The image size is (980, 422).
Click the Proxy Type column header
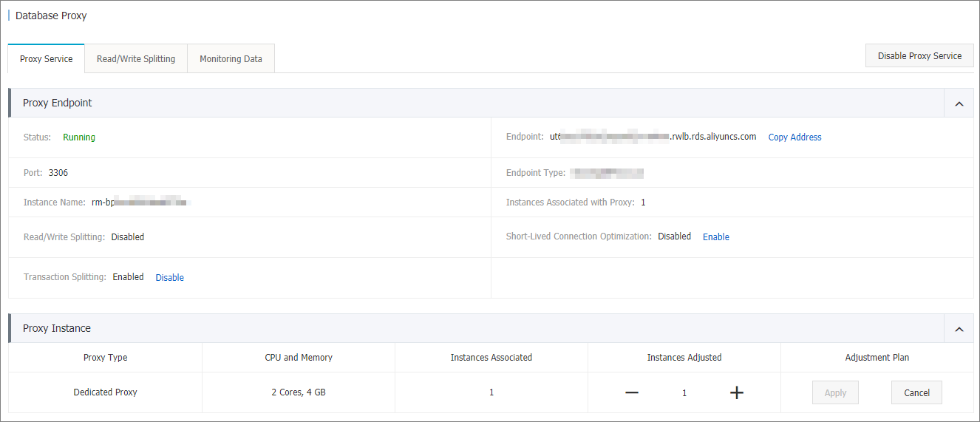[106, 358]
